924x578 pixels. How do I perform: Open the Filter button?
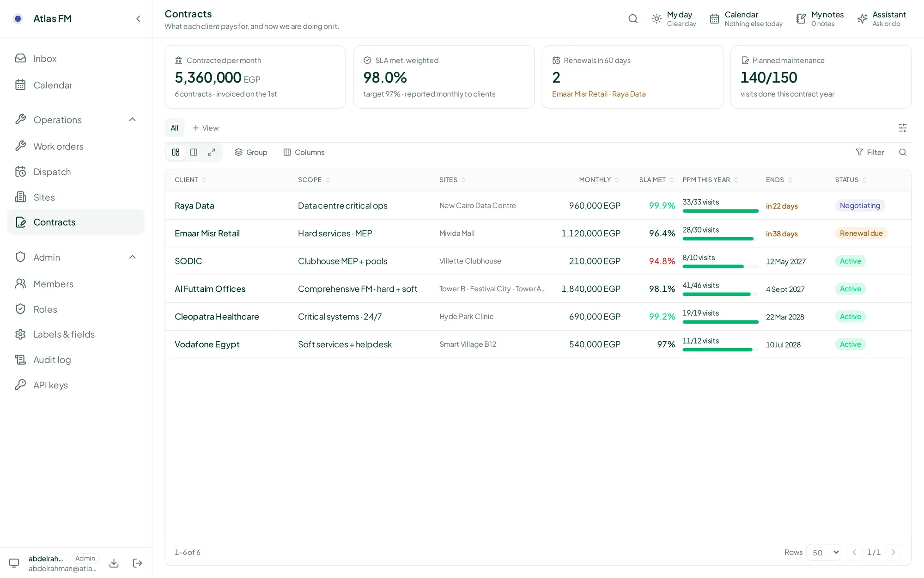click(x=870, y=152)
